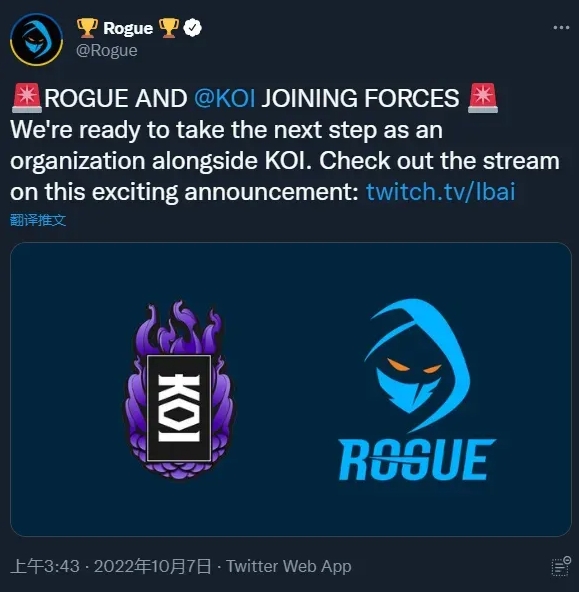Click the 翻译推文 translate tweet link

tap(38, 220)
